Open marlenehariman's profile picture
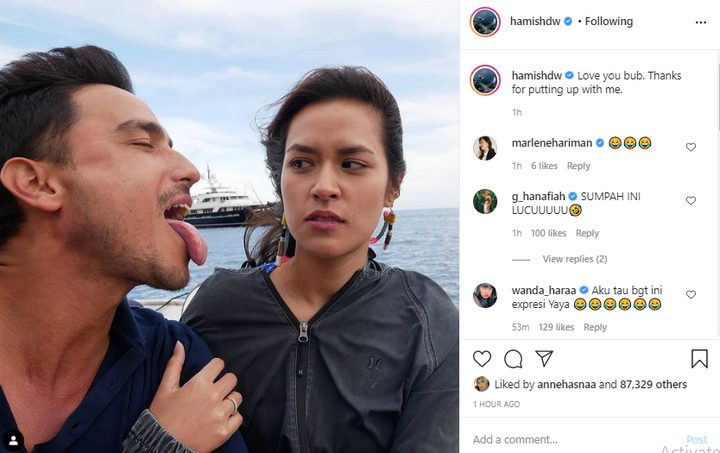720x453 pixels. [485, 148]
